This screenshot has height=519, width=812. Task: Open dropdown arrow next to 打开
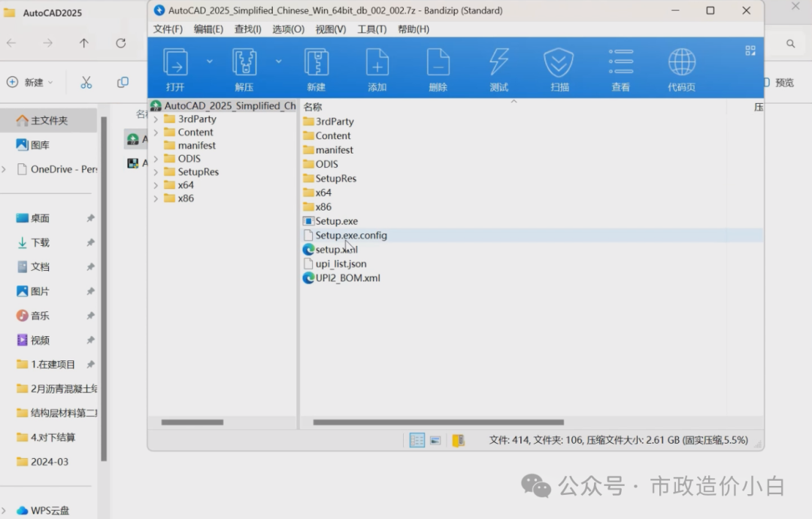(x=210, y=61)
